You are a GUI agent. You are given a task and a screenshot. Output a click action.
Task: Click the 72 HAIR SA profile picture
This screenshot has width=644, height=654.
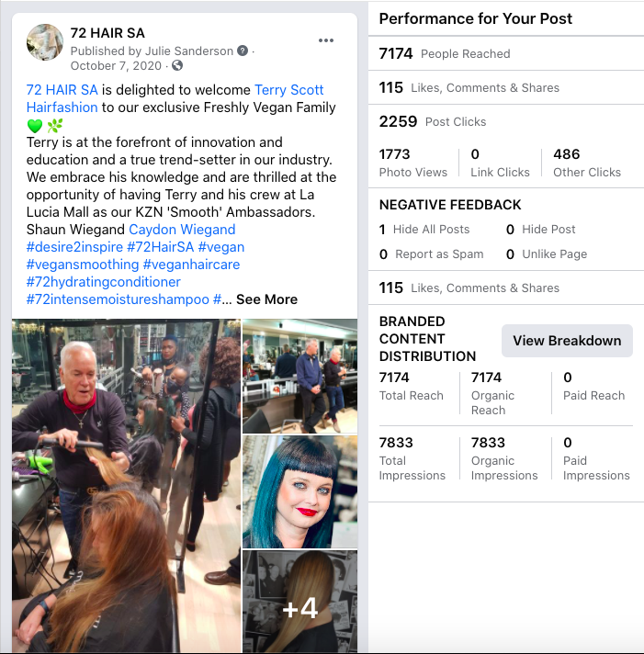[45, 42]
